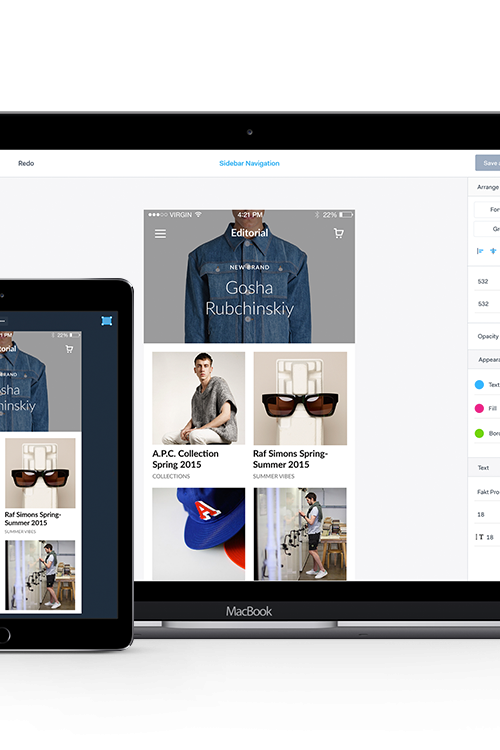
Task: Click the align left icon in Arrange
Action: (480, 251)
